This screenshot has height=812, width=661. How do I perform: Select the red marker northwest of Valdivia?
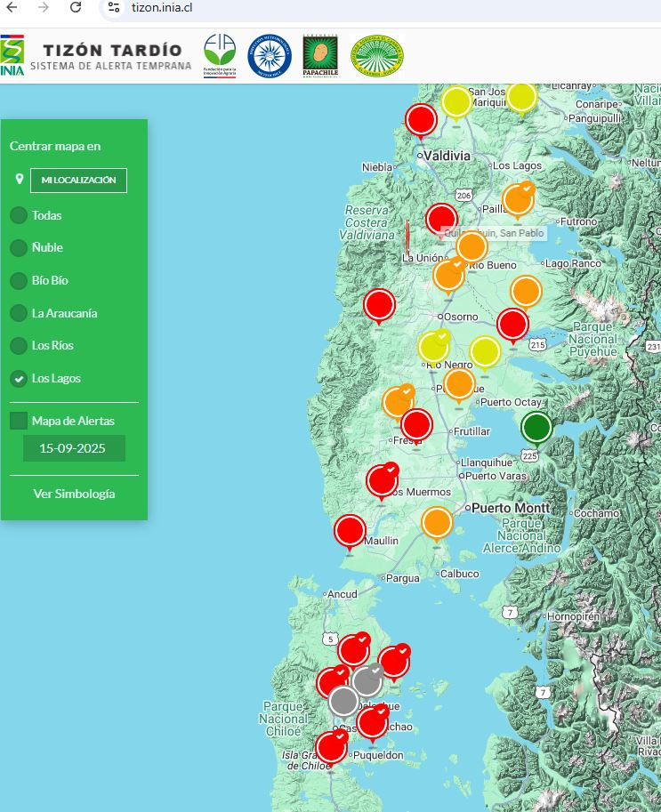421,119
